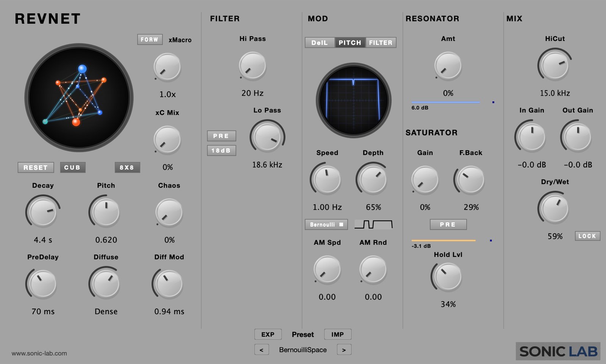This screenshot has height=364, width=606.
Task: Click the Lo Pass filter knob
Action: (267, 137)
